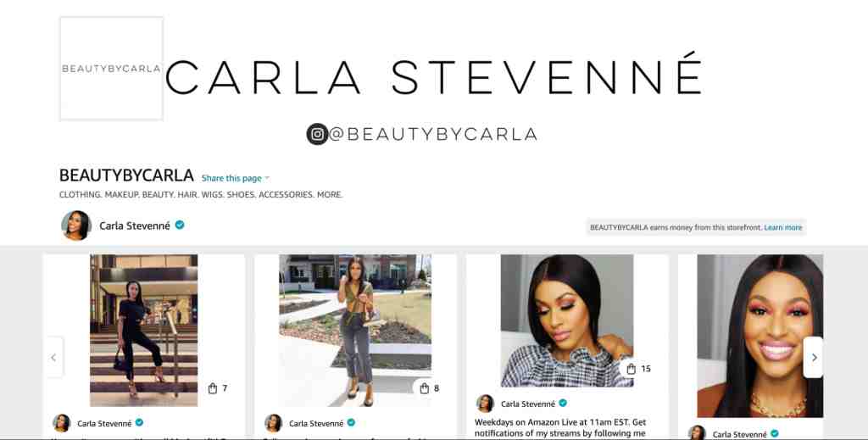
Task: Open the plaid shirt selfie photo
Action: 567,320
